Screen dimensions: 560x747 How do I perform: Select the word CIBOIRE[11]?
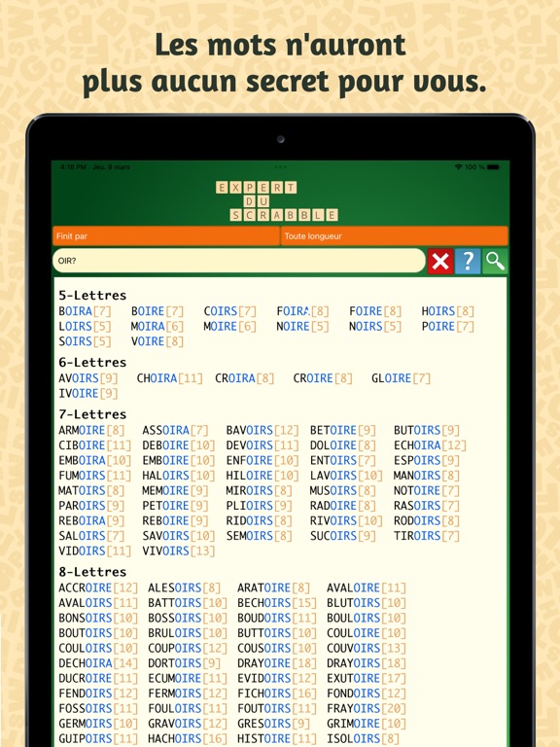click(94, 445)
